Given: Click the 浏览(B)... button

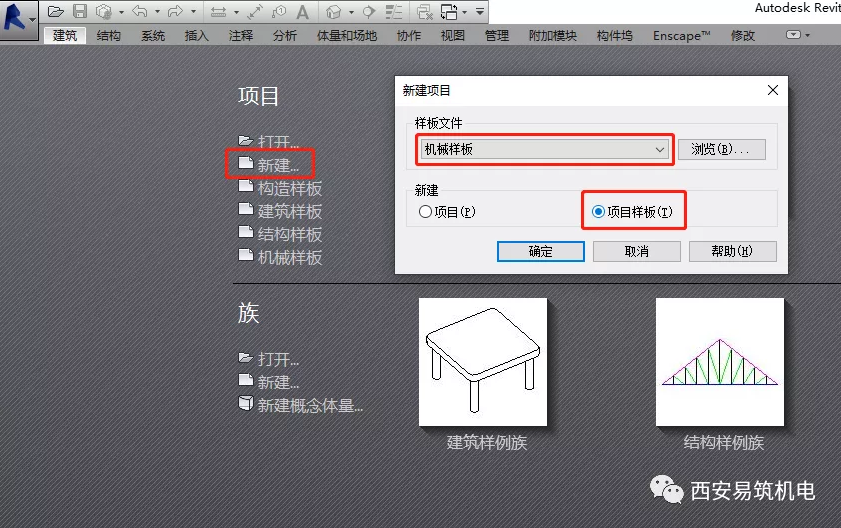Looking at the screenshot, I should tap(721, 149).
